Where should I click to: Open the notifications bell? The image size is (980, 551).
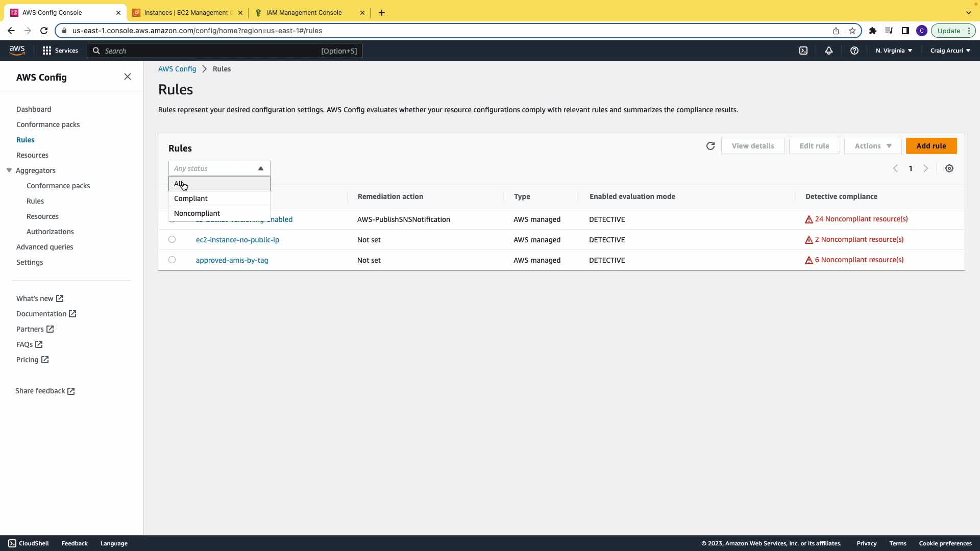(x=828, y=51)
